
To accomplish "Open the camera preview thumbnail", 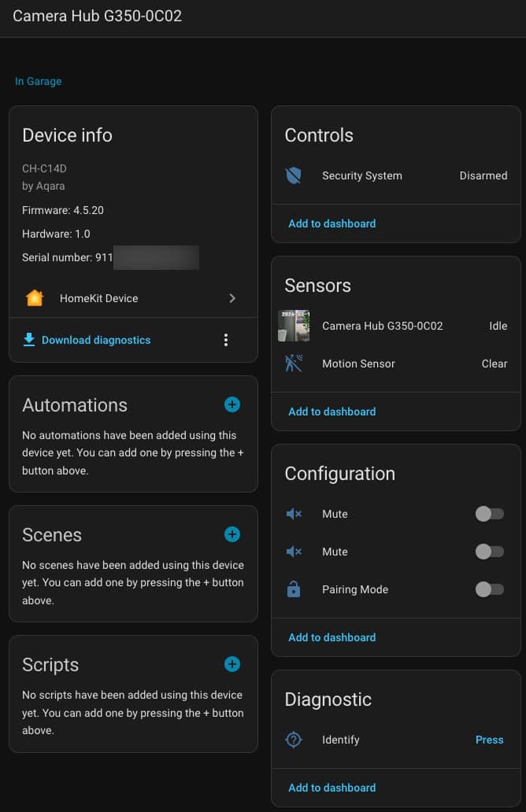I will point(294,326).
